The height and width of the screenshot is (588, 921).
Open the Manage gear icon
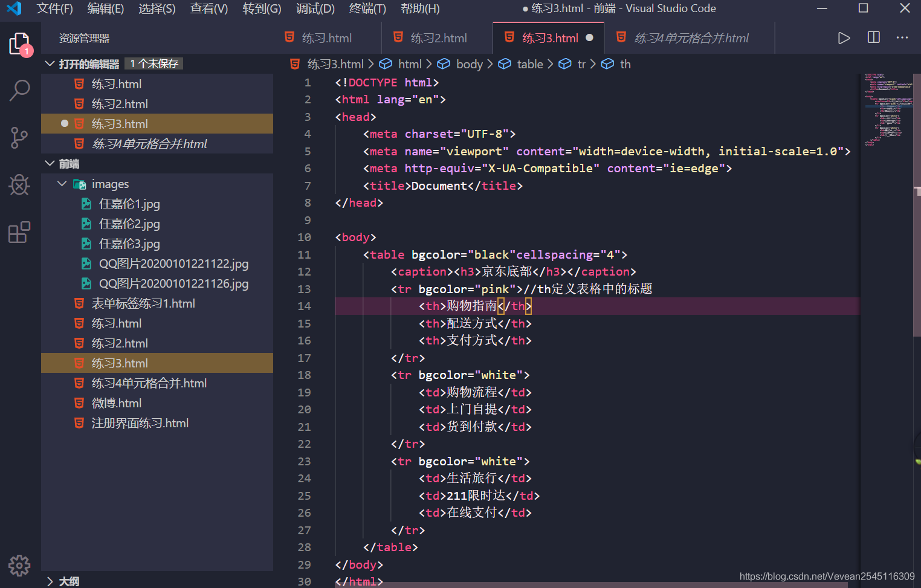pyautogui.click(x=19, y=566)
